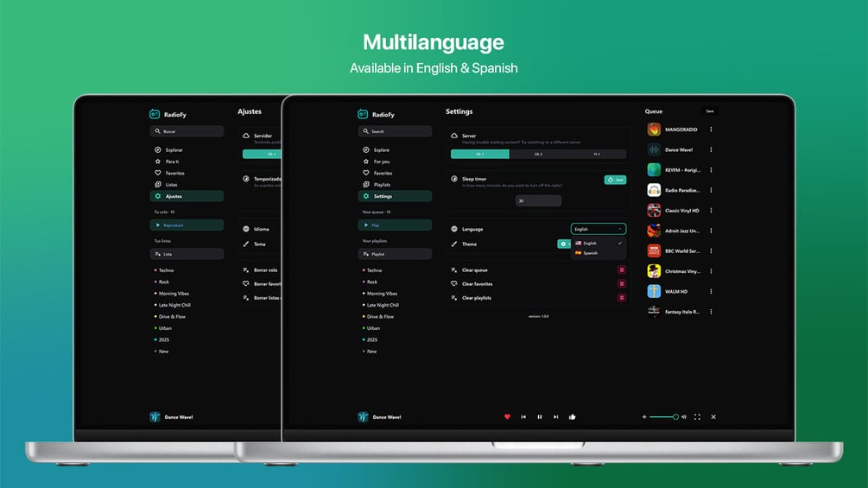Click the Reproducir button in Spanish window
868x488 pixels.
click(187, 225)
